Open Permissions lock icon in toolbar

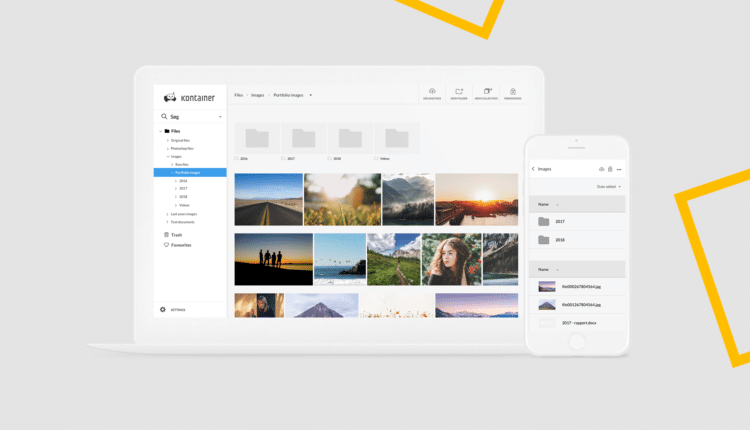point(513,92)
